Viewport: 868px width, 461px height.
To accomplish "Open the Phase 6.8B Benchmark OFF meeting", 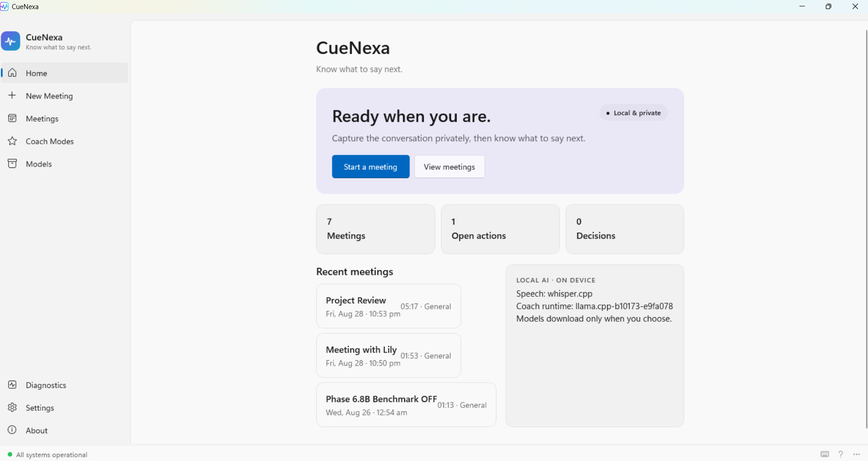I will 406,405.
